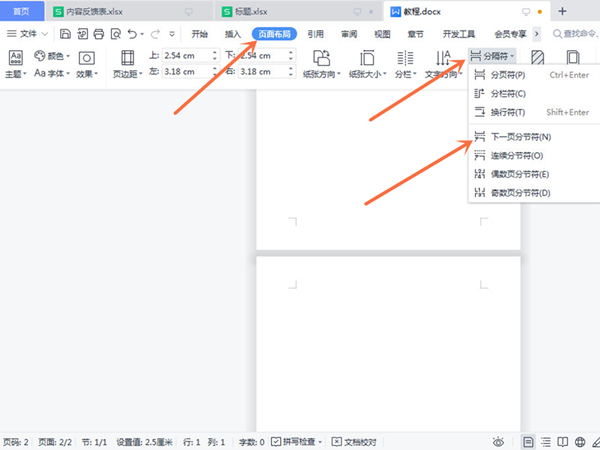Click the save icon in quick access toolbar
The image size is (600, 450).
[x=66, y=34]
